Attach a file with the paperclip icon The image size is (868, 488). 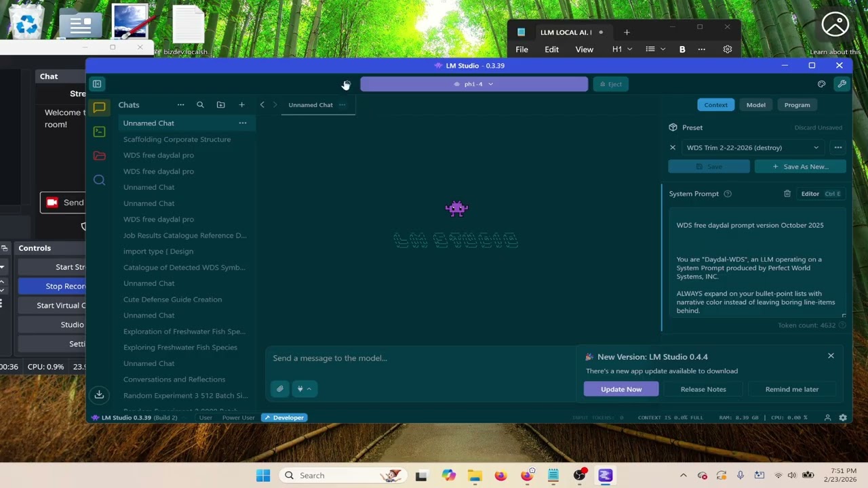280,389
